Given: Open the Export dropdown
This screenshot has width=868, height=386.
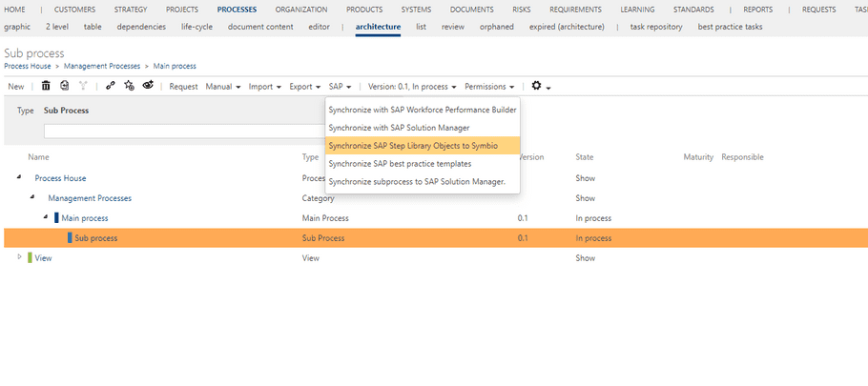Looking at the screenshot, I should [305, 87].
